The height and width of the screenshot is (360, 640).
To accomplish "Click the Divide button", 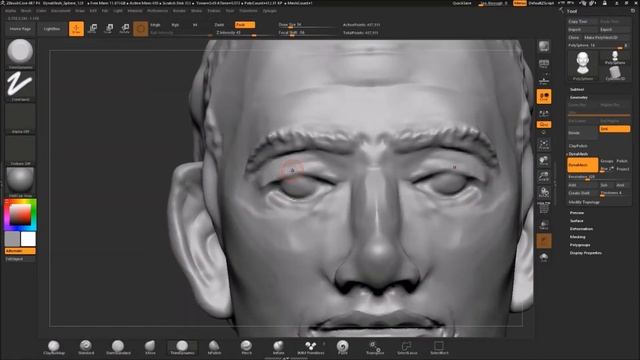I will pos(582,133).
